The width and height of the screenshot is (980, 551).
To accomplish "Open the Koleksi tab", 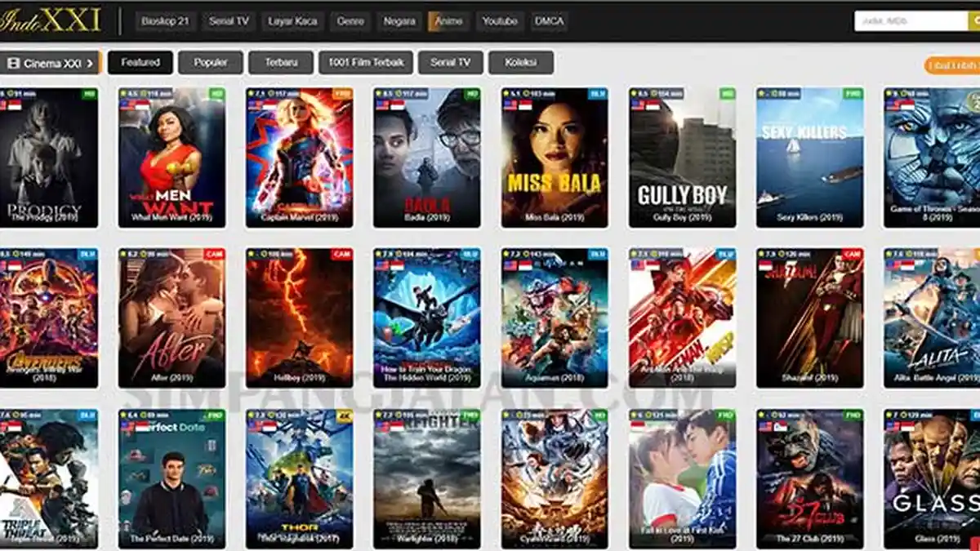I will (x=521, y=63).
